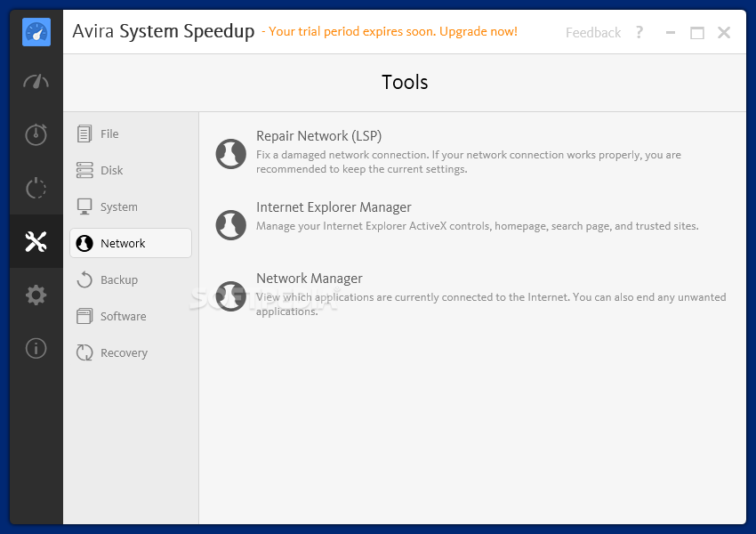Close the Avira System Speedup window
756x534 pixels.
tap(724, 32)
